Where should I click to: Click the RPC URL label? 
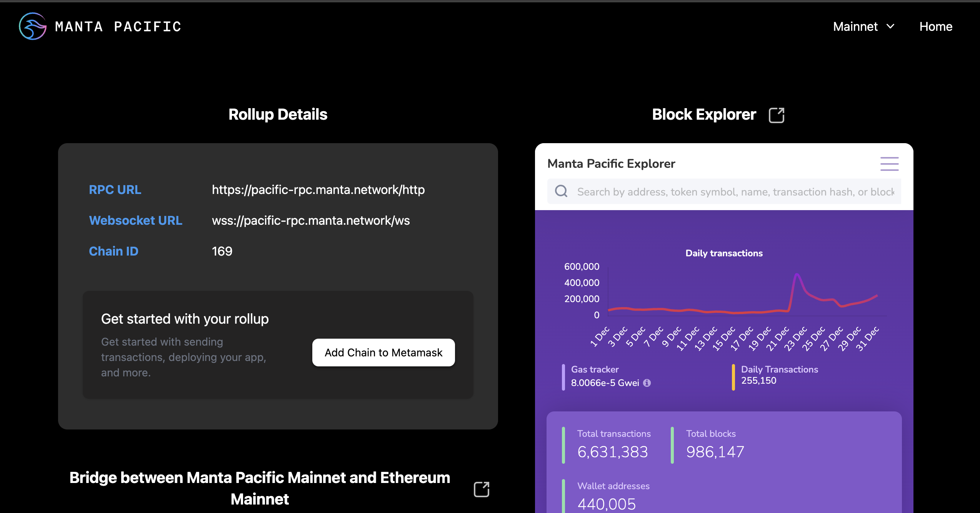click(115, 190)
